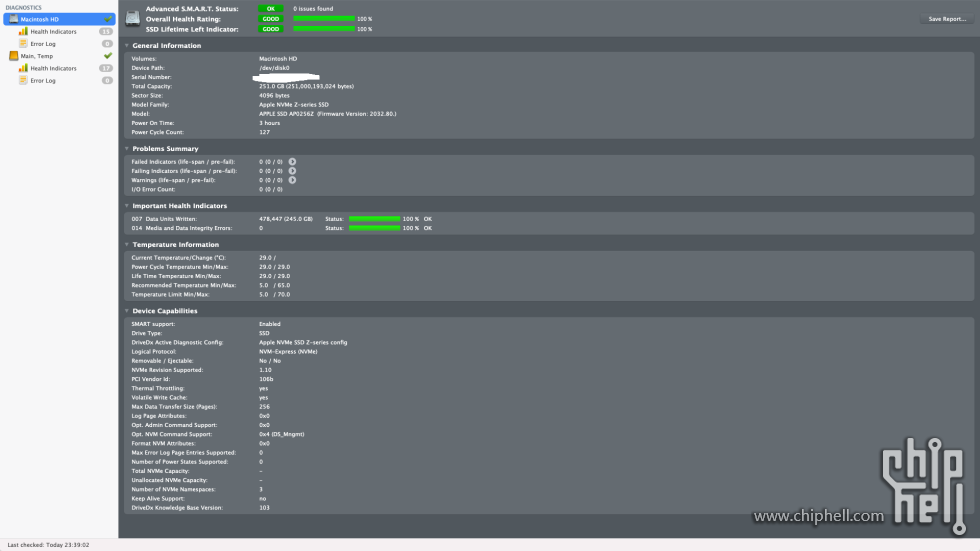Viewport: 980px width, 551px height.
Task: Collapse the General Information section
Action: (127, 46)
